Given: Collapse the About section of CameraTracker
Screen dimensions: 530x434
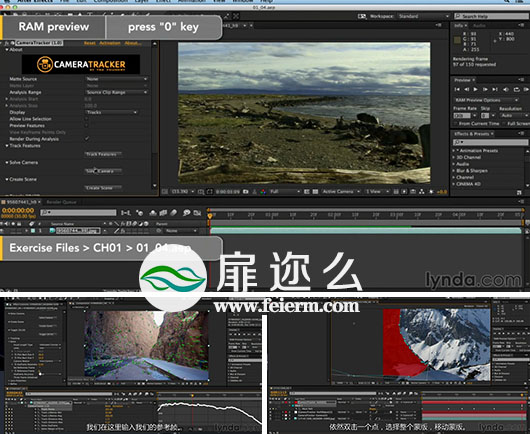Looking at the screenshot, I should [7, 50].
